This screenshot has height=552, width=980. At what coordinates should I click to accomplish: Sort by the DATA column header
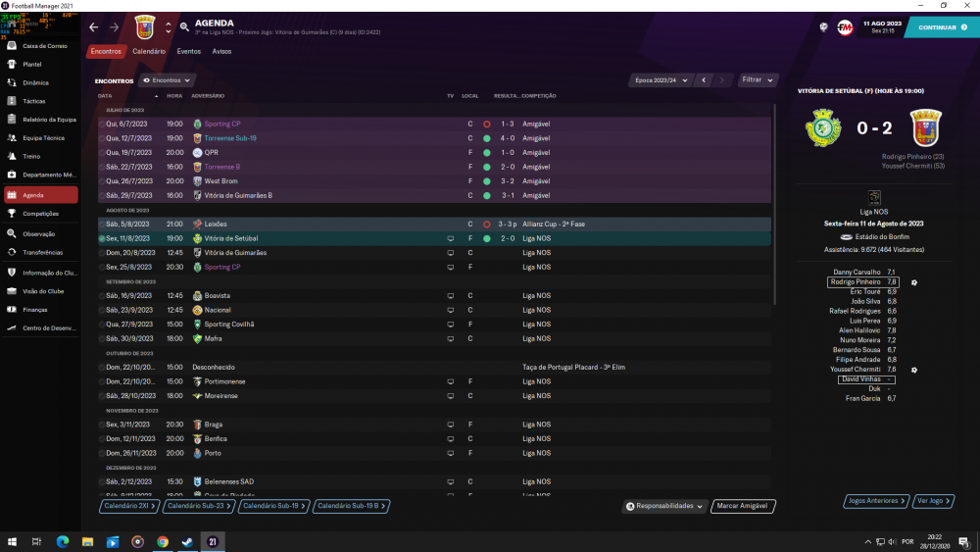[105, 96]
